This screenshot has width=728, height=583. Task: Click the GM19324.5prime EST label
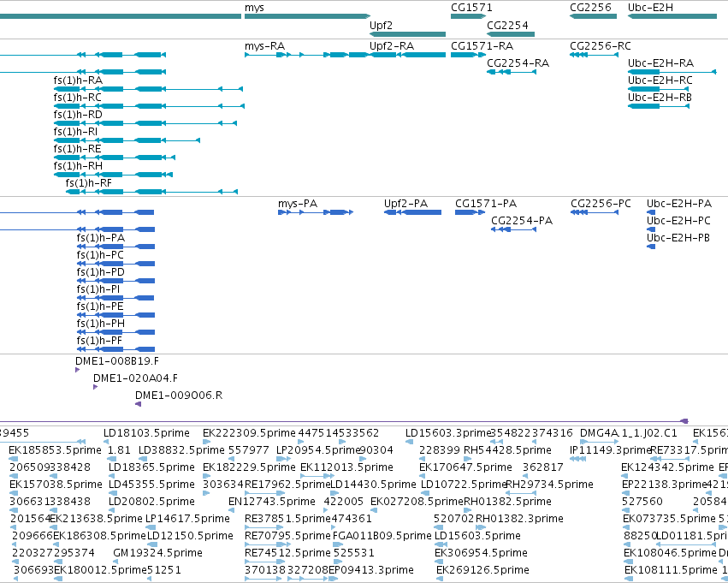(157, 553)
